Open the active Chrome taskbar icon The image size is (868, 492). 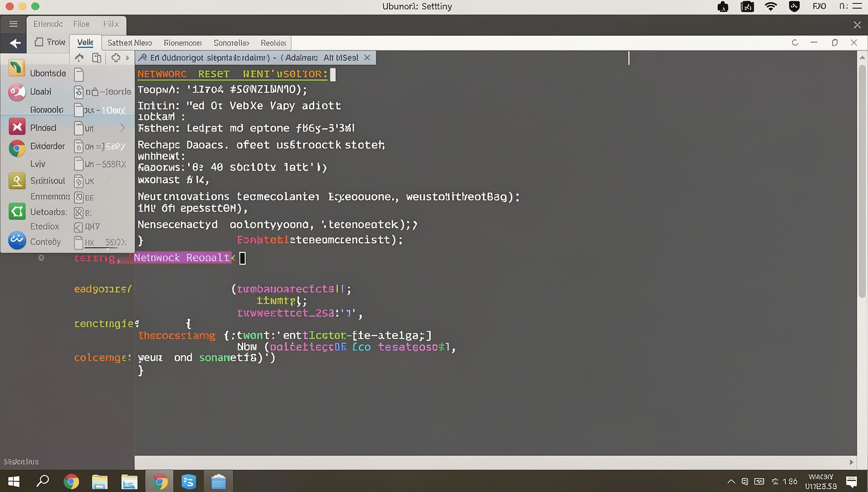159,481
